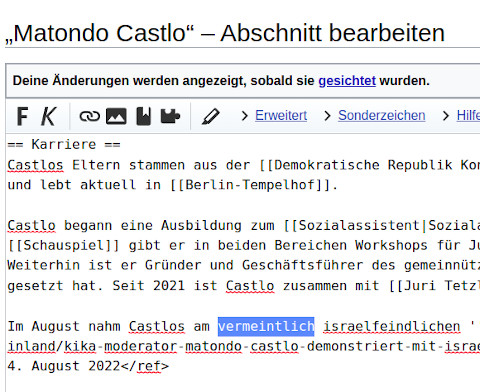480x392 pixels.
Task: Apply bold formatting with the F icon
Action: 22,116
